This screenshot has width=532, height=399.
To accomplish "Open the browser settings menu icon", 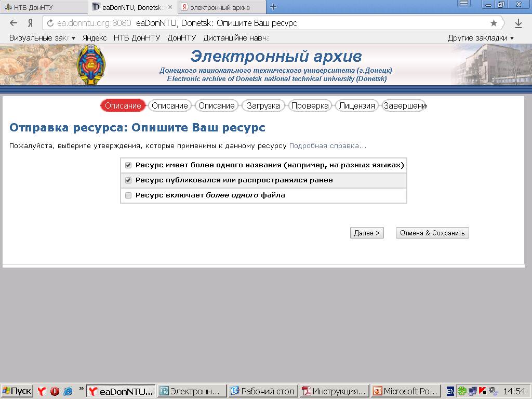I will pos(464,4).
